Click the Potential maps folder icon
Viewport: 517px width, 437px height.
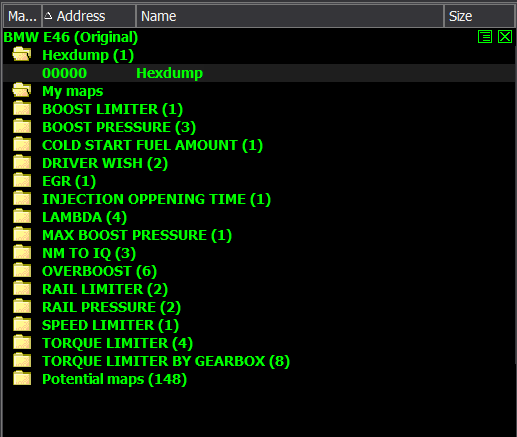(22, 379)
